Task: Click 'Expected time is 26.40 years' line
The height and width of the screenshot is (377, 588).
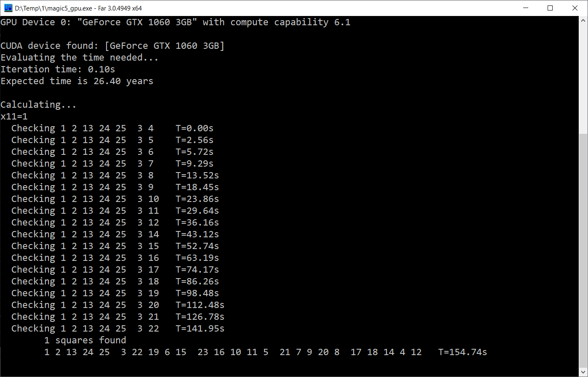Action: click(77, 81)
